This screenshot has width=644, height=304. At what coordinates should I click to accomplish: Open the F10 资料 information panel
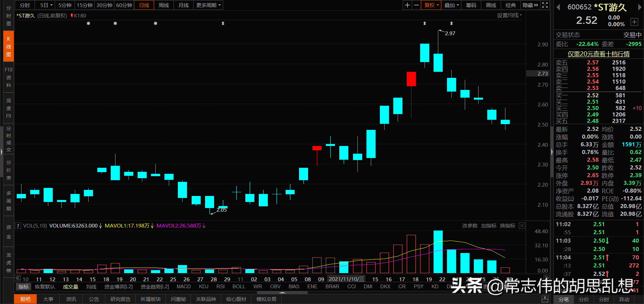pyautogui.click(x=8, y=77)
